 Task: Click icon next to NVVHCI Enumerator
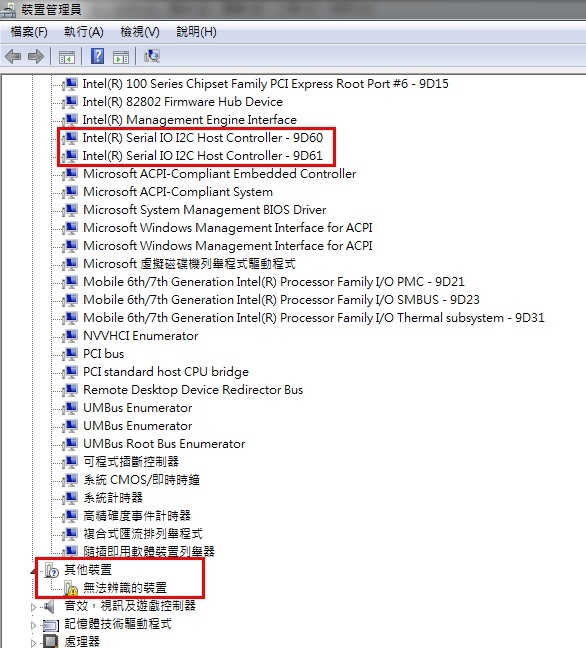coord(71,336)
